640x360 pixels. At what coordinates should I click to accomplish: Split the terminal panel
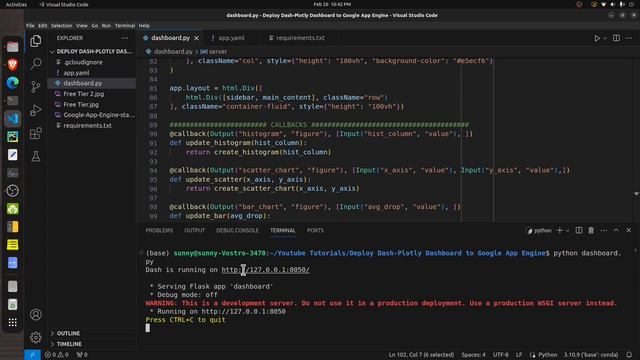pyautogui.click(x=579, y=231)
